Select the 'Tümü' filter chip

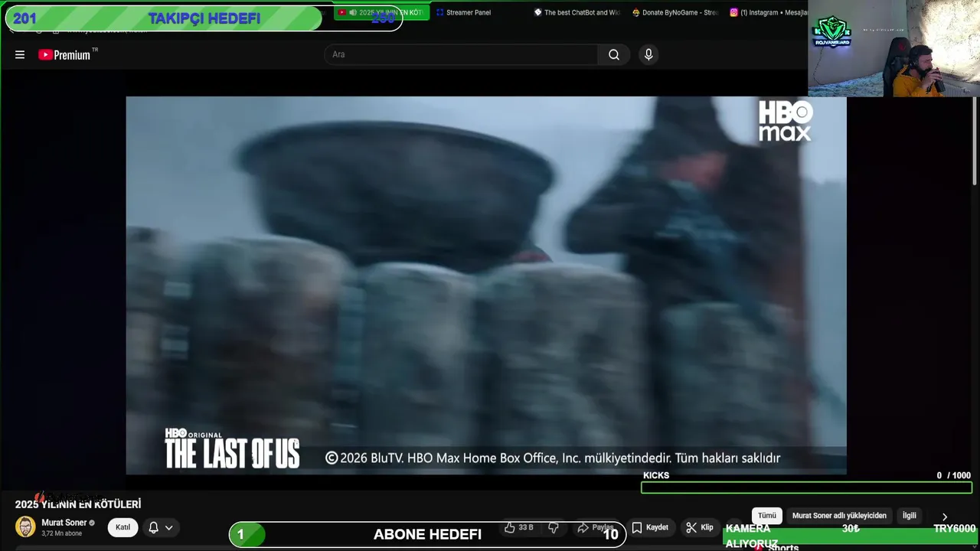pyautogui.click(x=767, y=516)
